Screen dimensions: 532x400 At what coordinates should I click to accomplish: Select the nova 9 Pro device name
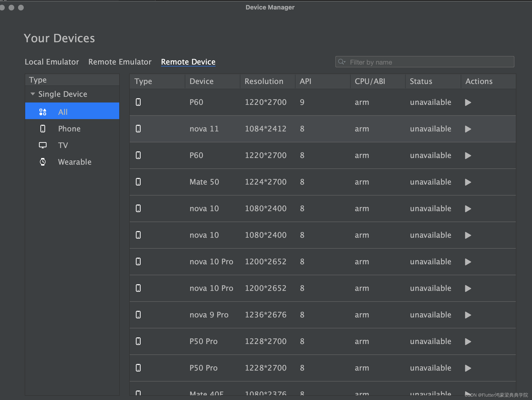click(209, 315)
